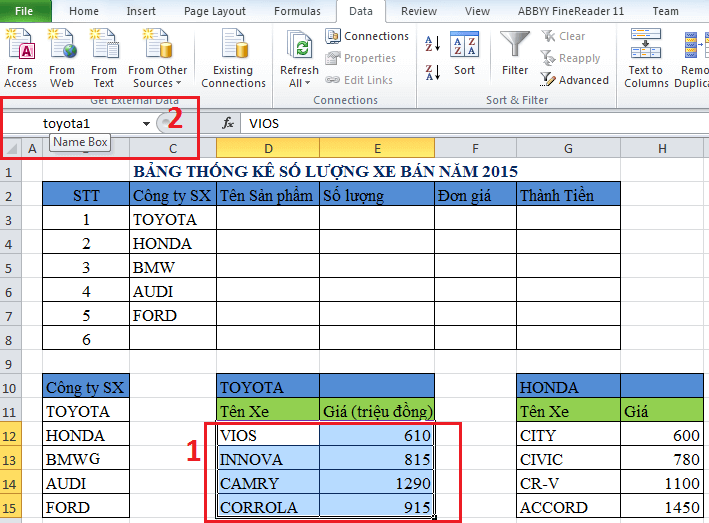Click Edit Links

pyautogui.click(x=359, y=80)
